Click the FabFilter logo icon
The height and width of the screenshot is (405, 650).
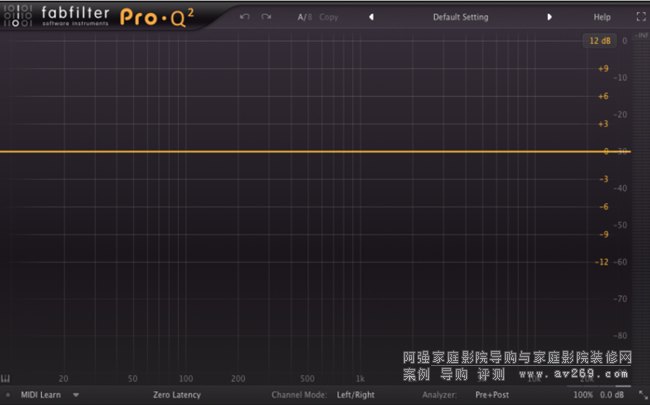click(x=18, y=17)
